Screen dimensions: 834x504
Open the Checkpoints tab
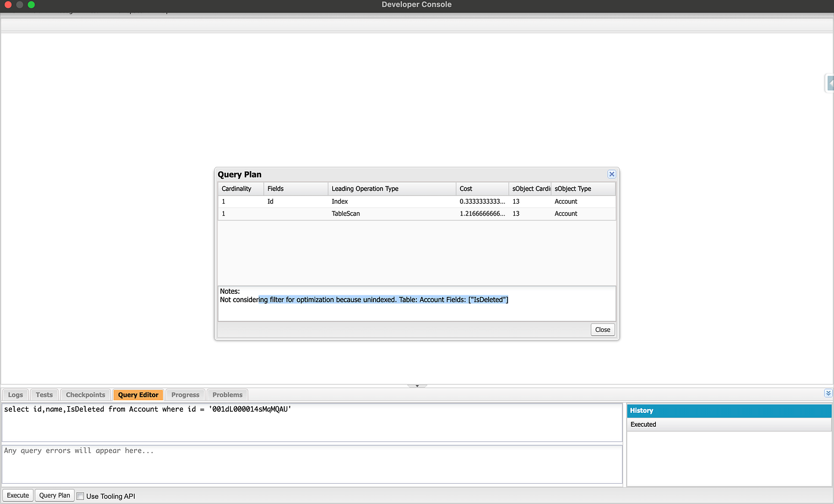[86, 394]
